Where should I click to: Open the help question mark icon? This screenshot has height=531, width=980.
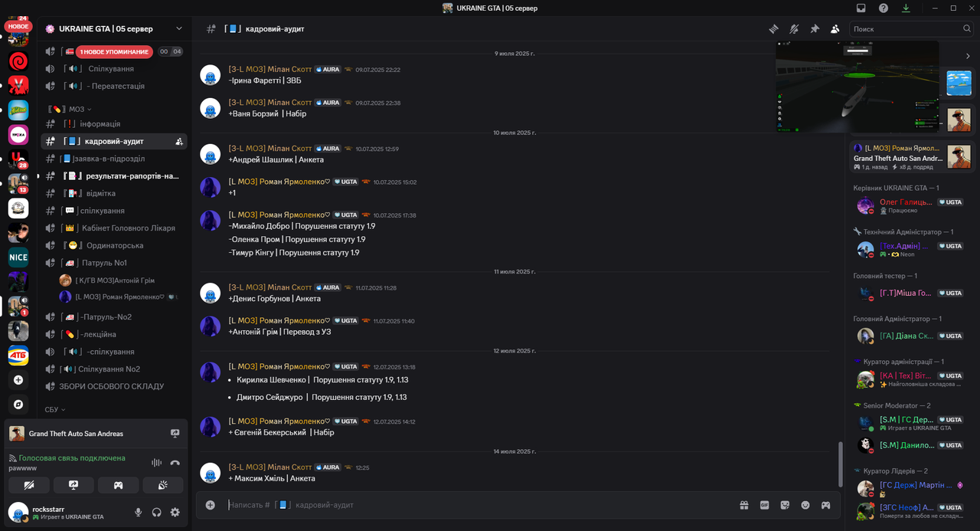coord(884,8)
